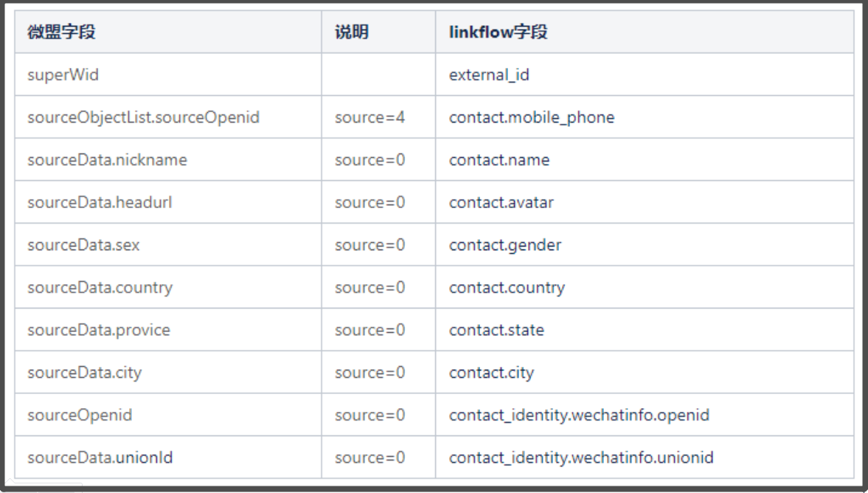Click the linkflow字段 column header

(x=645, y=32)
